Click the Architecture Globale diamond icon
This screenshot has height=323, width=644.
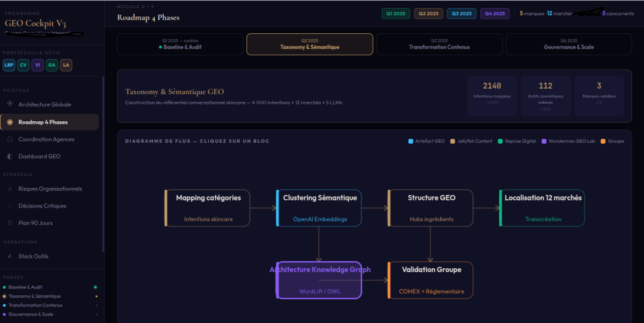[9, 104]
